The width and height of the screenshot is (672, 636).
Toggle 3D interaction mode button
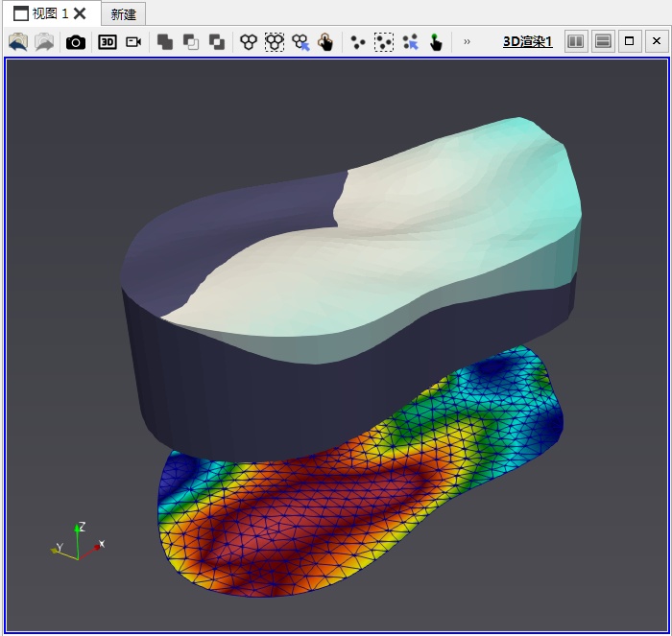pos(108,42)
